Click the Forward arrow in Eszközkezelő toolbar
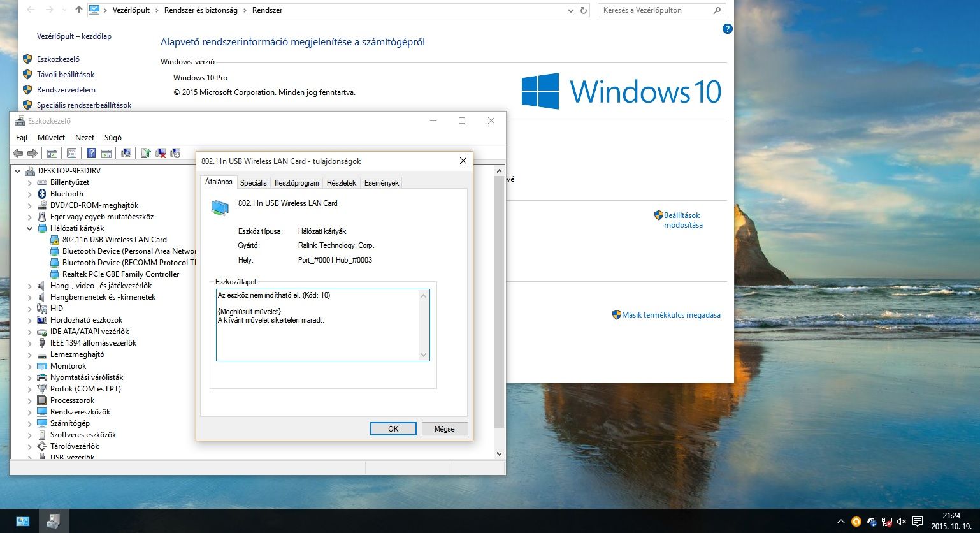The width and height of the screenshot is (980, 533). click(x=31, y=153)
